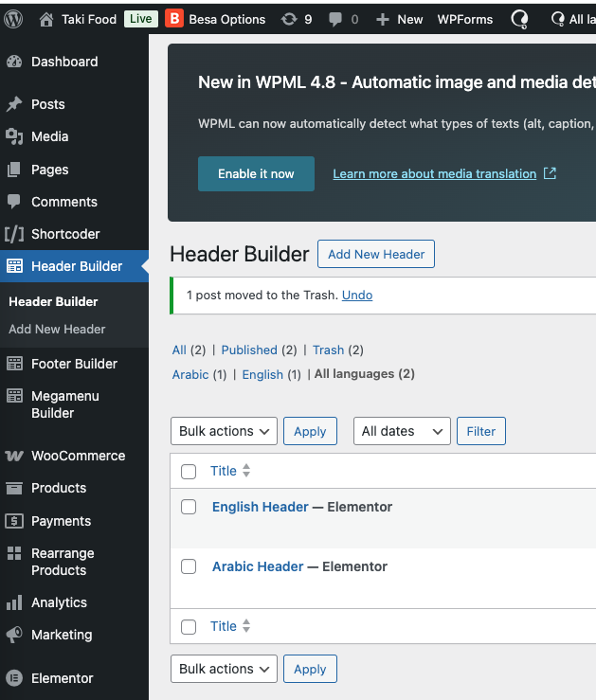The width and height of the screenshot is (596, 700).
Task: Open Learn more about media translation link
Action: (434, 173)
